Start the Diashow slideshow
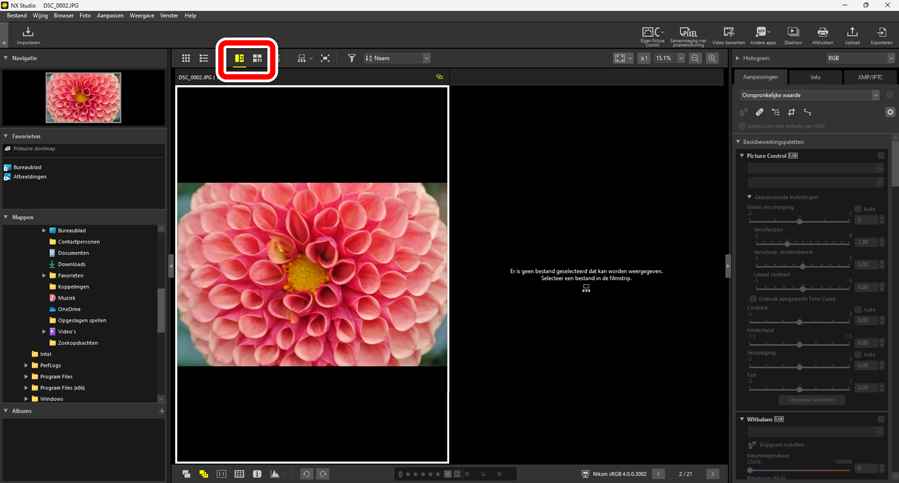Viewport: 899px width, 483px height. point(792,35)
